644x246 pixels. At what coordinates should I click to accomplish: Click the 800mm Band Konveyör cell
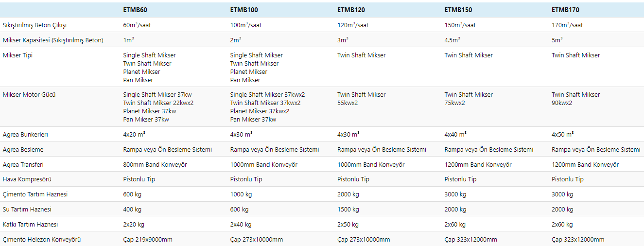pyautogui.click(x=155, y=165)
